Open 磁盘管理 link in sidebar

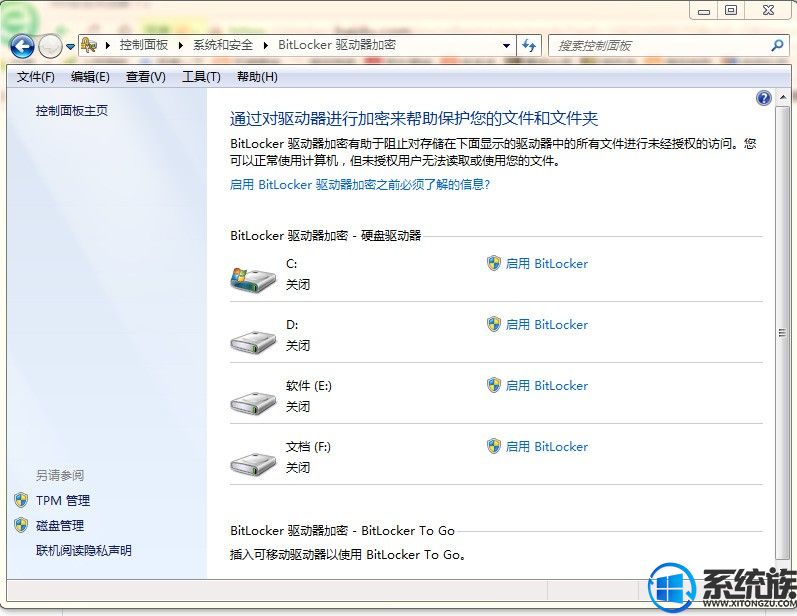point(60,525)
